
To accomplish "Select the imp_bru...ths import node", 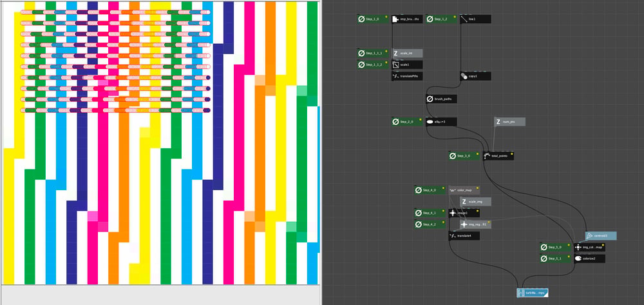I will [407, 19].
